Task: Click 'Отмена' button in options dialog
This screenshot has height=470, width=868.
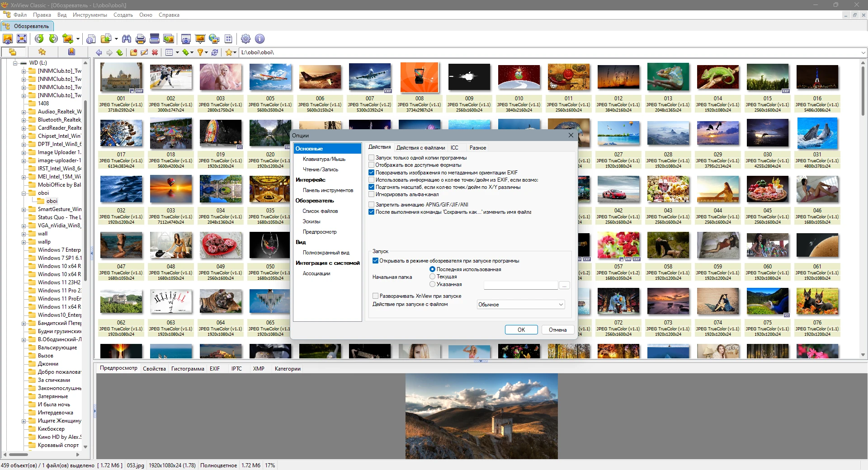Action: 557,330
